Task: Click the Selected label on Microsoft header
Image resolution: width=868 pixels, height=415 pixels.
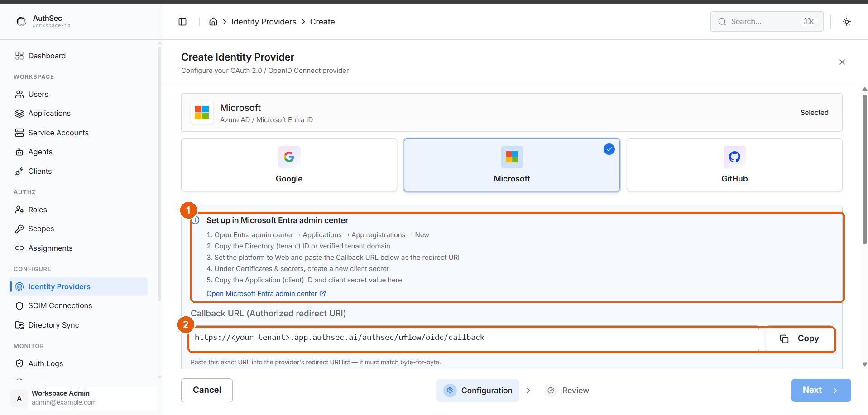Action: 814,113
